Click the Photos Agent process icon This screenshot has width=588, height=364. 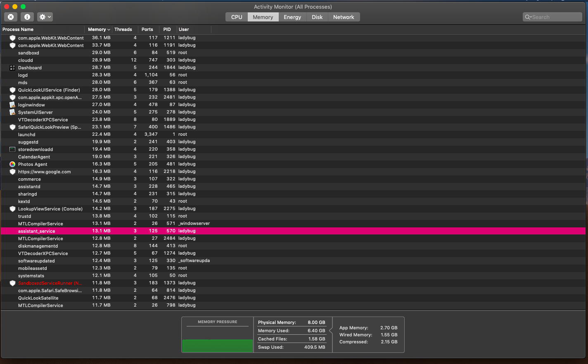click(12, 164)
